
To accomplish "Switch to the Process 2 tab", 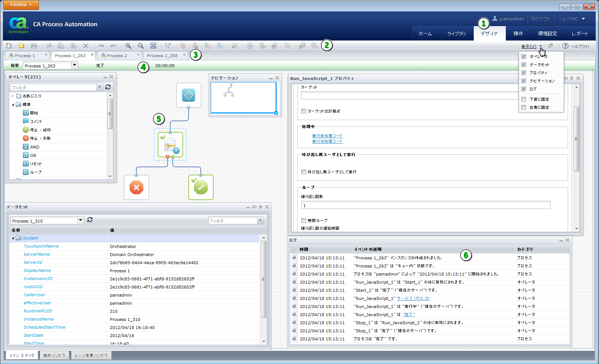I will pyautogui.click(x=117, y=56).
